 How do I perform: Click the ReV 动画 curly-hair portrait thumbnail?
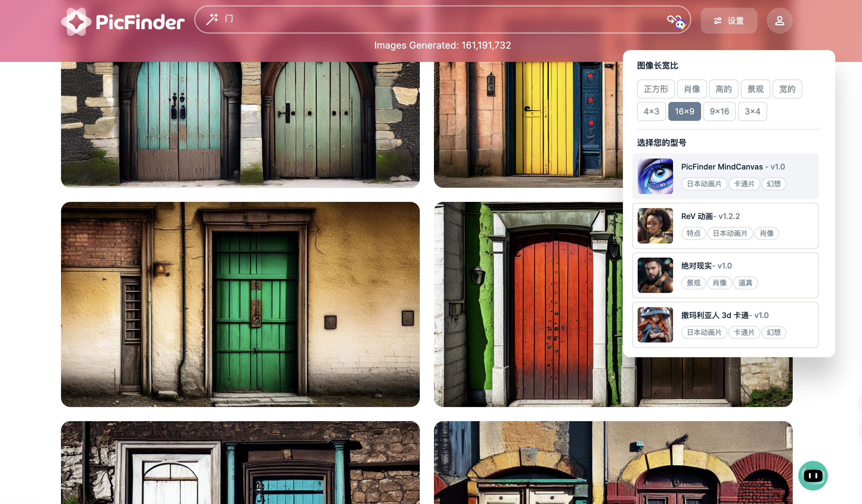pos(655,226)
